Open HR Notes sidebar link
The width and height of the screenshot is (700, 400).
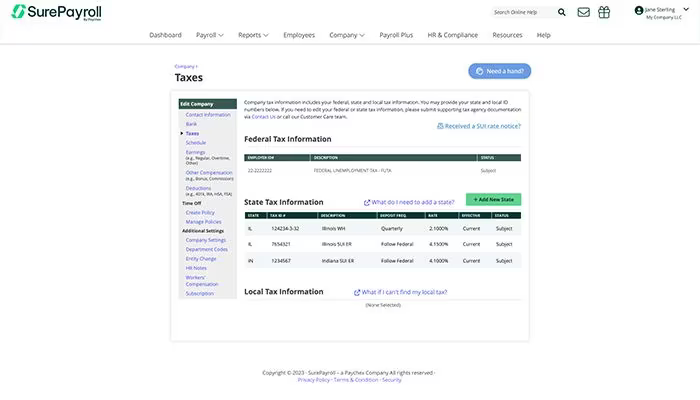(196, 268)
